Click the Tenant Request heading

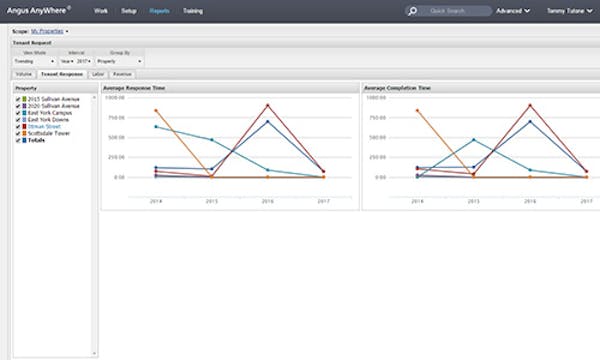pos(32,43)
